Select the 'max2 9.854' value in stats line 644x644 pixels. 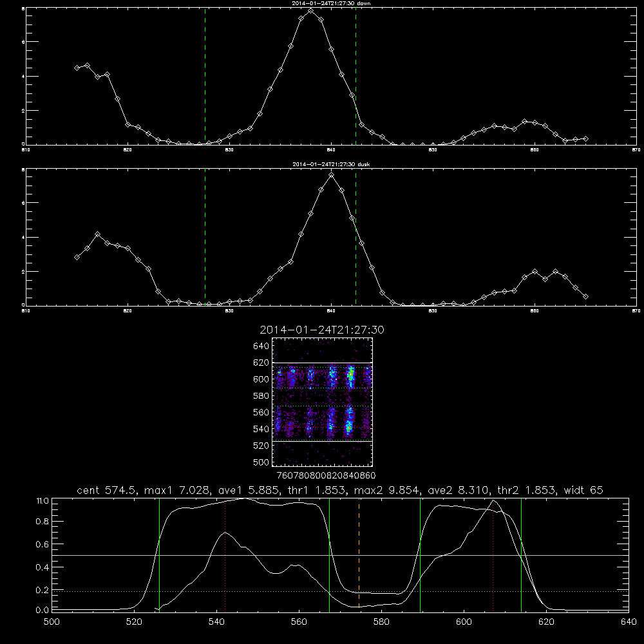coord(387,490)
